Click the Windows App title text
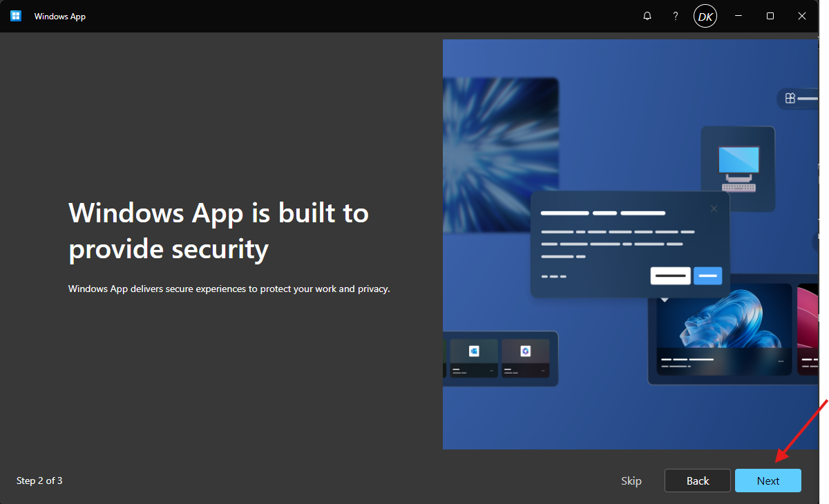829x504 pixels. (59, 16)
